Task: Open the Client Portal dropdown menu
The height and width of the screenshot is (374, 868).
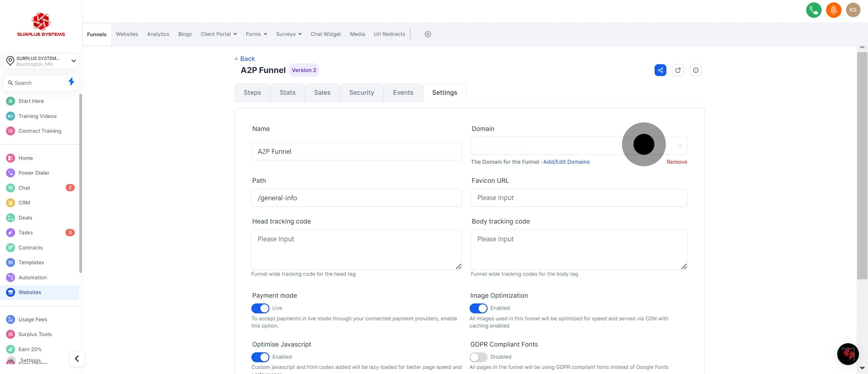Action: point(219,34)
